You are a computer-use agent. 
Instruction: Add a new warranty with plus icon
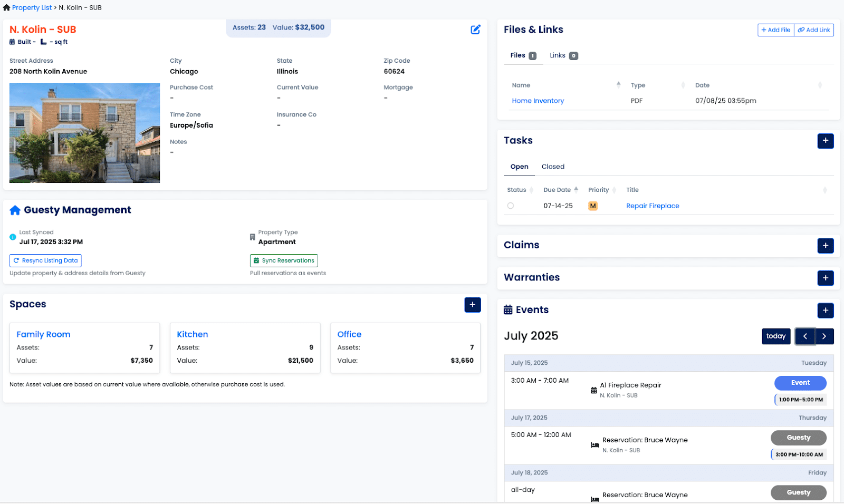(x=825, y=278)
